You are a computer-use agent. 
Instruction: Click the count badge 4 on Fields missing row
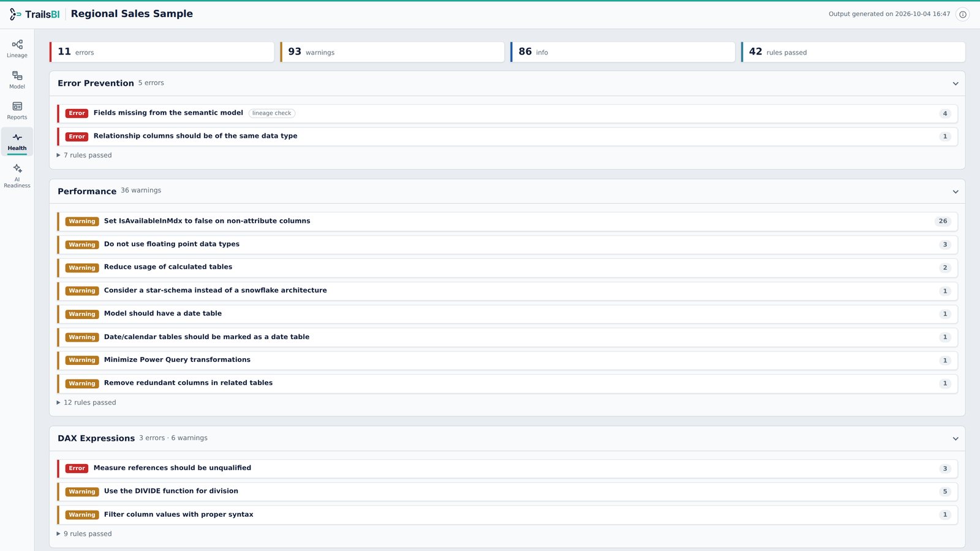point(945,114)
